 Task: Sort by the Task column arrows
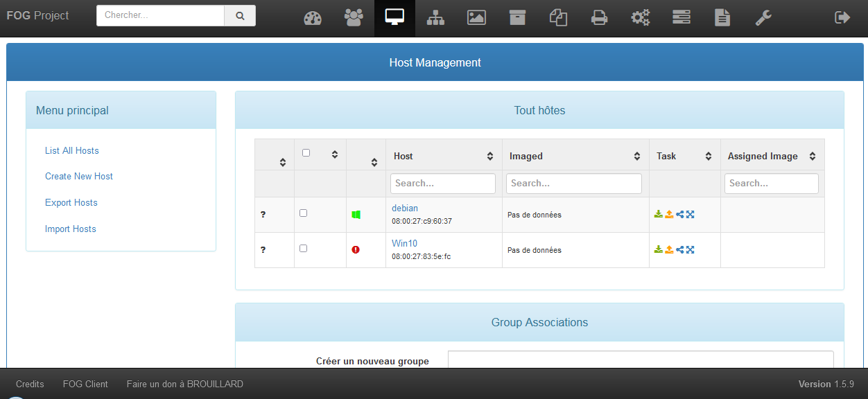[709, 157]
